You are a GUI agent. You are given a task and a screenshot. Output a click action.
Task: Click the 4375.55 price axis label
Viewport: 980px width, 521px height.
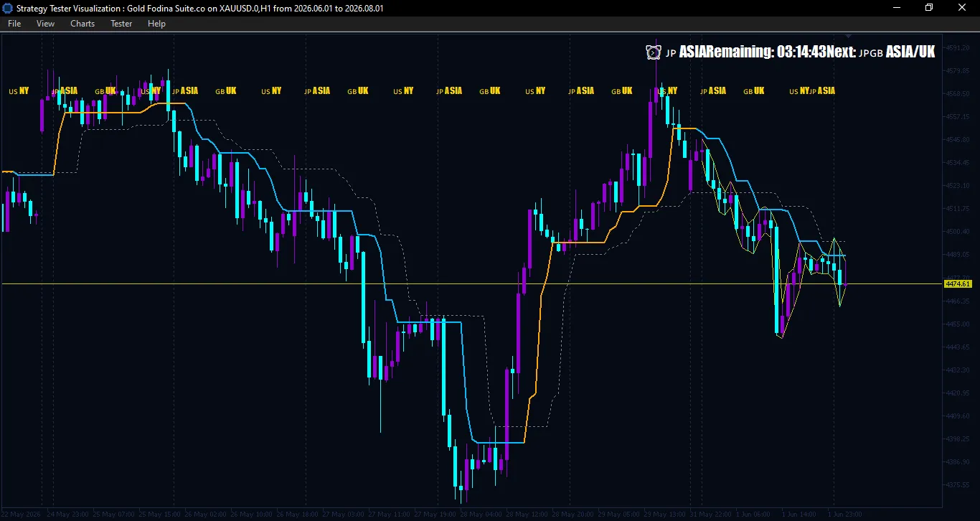[x=958, y=484]
